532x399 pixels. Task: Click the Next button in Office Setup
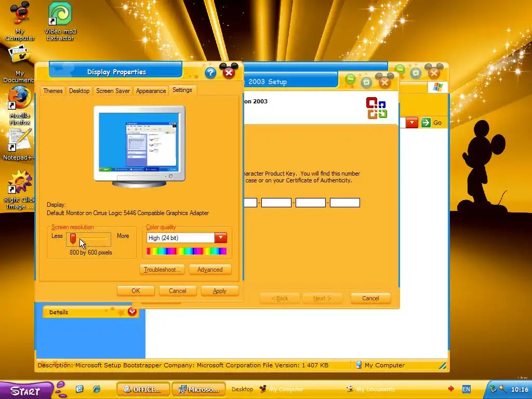pyautogui.click(x=322, y=298)
